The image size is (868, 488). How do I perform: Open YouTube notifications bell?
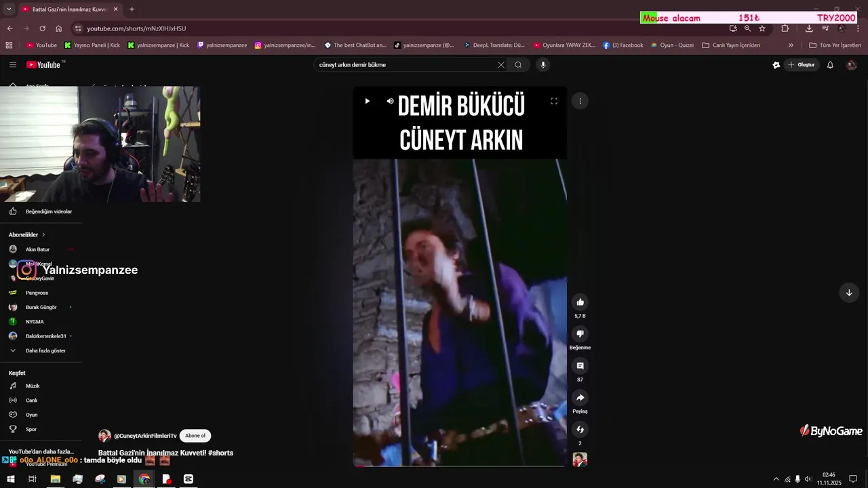tap(830, 64)
